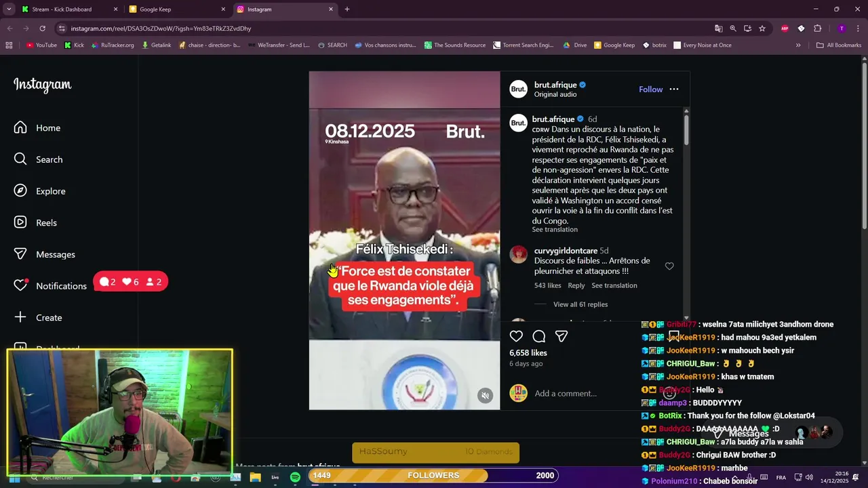868x488 pixels.
Task: Click the Instagram logo wordmark
Action: click(42, 85)
